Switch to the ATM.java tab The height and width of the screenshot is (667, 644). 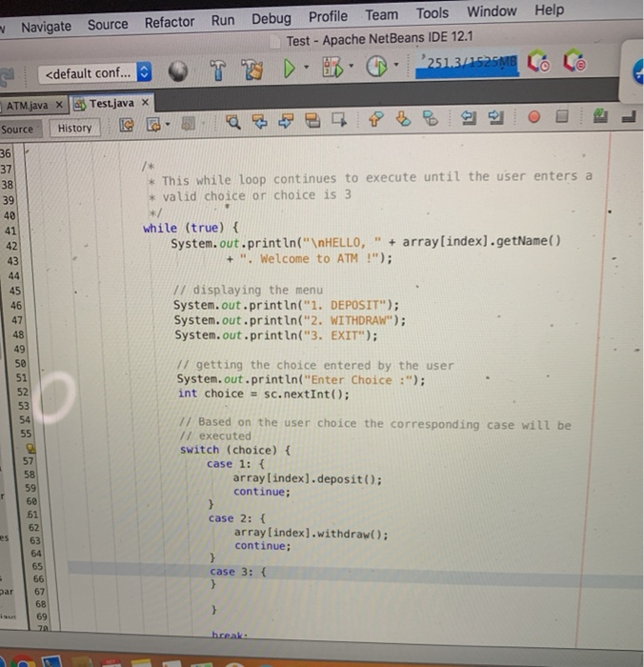[28, 105]
